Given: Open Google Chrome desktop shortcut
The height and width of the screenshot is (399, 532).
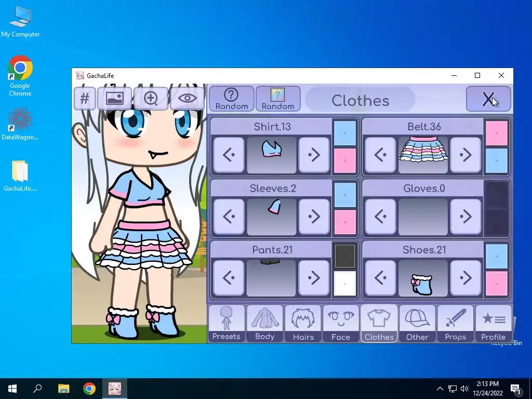Looking at the screenshot, I should (20, 76).
